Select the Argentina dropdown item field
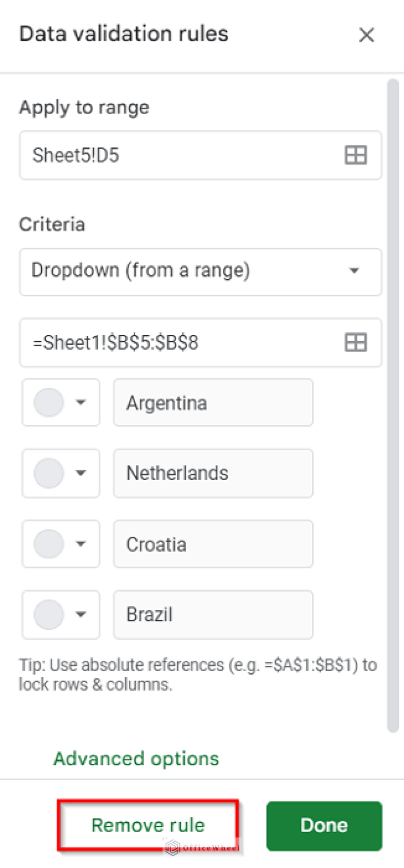Viewport: 404px width, 868px height. click(x=213, y=402)
